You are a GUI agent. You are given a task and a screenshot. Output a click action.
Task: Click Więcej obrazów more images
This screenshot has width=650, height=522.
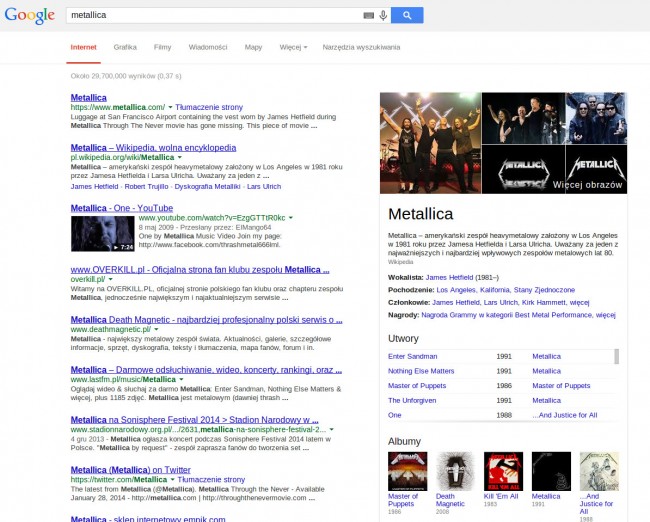[587, 185]
